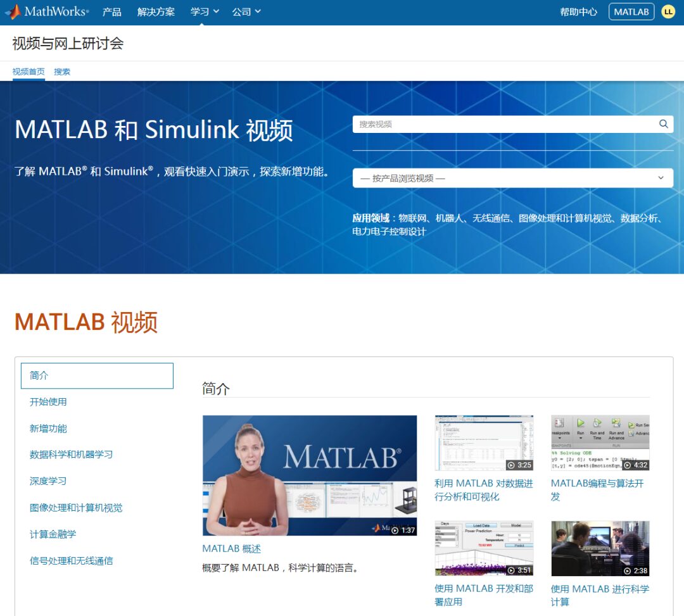The height and width of the screenshot is (616, 684).
Task: Select 数据科学和机器学习 in the sidebar
Action: click(x=71, y=455)
